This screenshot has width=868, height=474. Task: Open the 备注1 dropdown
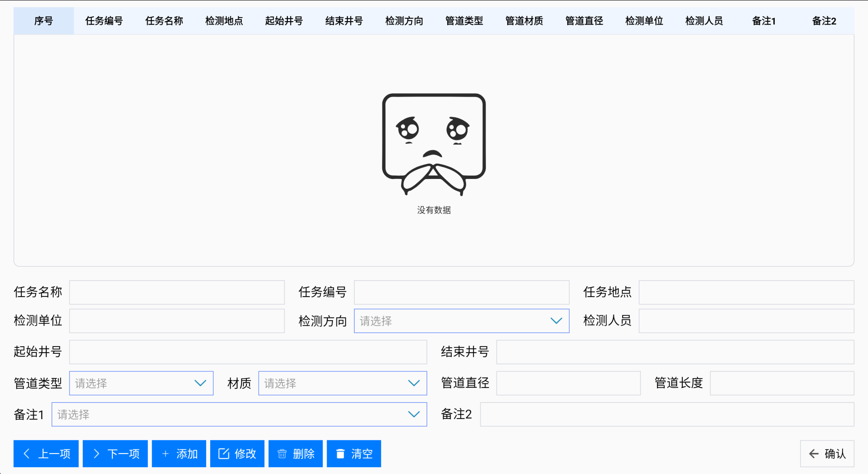(239, 414)
